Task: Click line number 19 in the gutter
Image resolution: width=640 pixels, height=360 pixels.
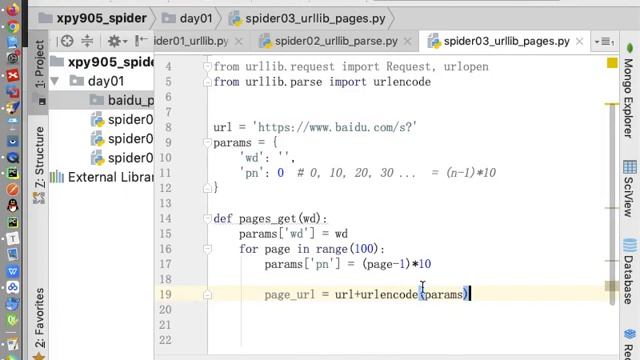Action: [165, 294]
